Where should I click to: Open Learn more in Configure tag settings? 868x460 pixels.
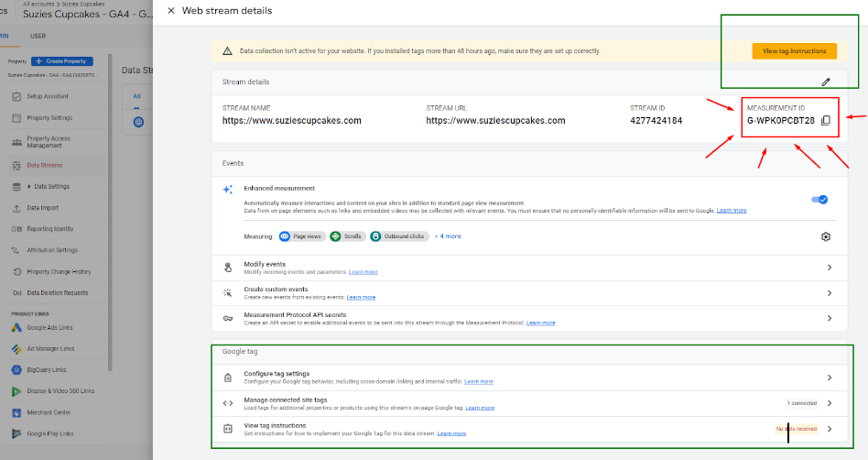(x=479, y=382)
